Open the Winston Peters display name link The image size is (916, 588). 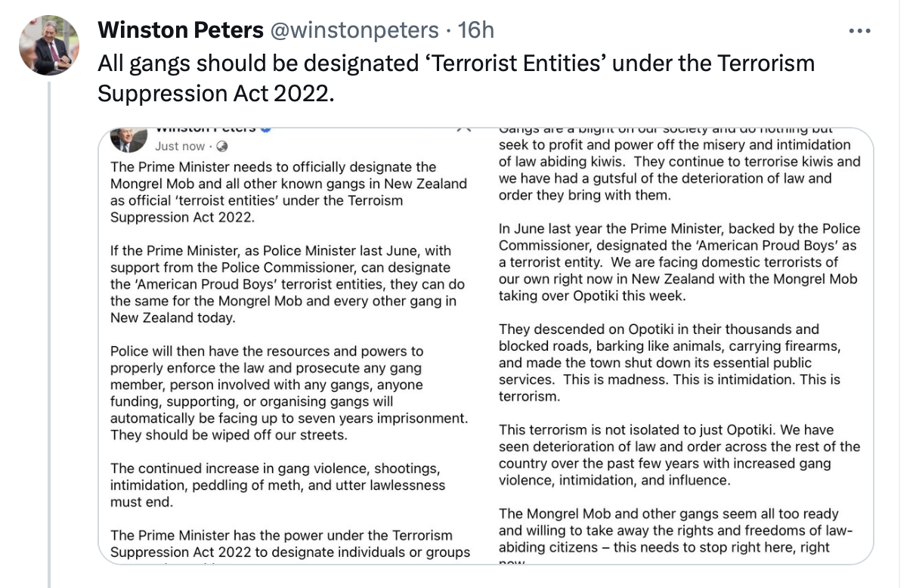pyautogui.click(x=181, y=30)
